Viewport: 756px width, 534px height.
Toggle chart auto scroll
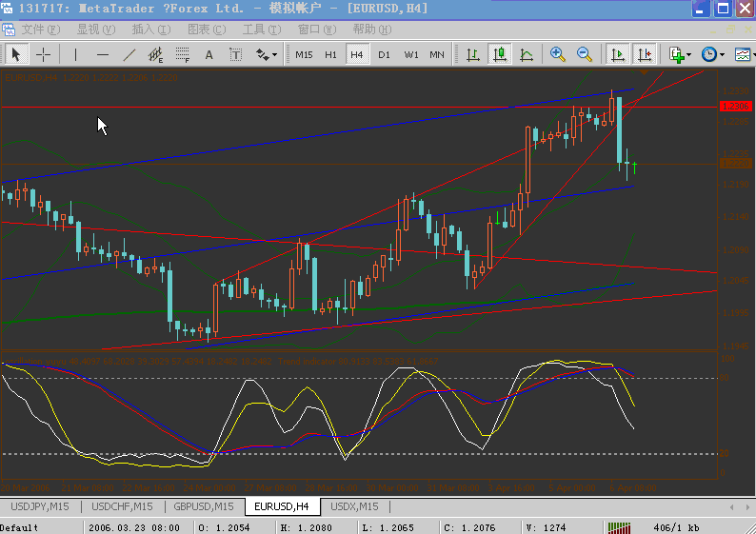click(x=618, y=54)
